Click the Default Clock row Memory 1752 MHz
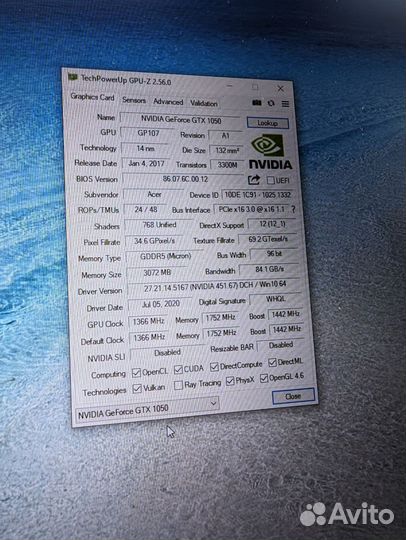406x540 pixels. tap(221, 333)
